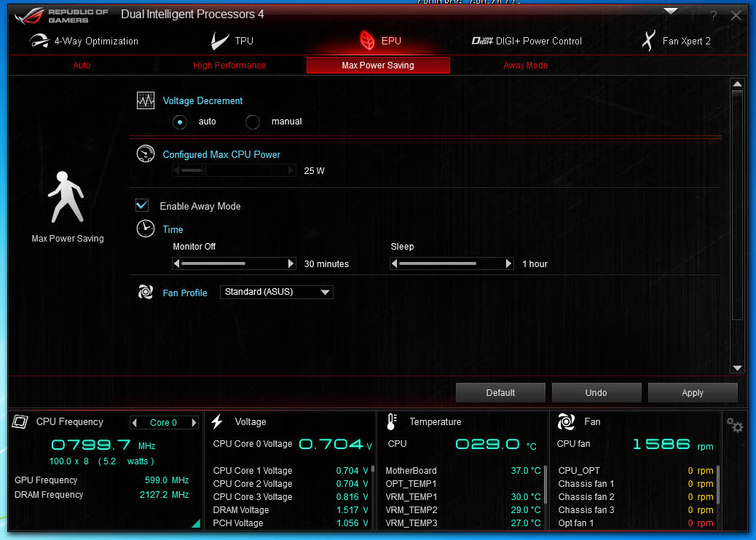Click the Voltage lightning bolt icon
This screenshot has width=756, height=540.
[x=217, y=422]
